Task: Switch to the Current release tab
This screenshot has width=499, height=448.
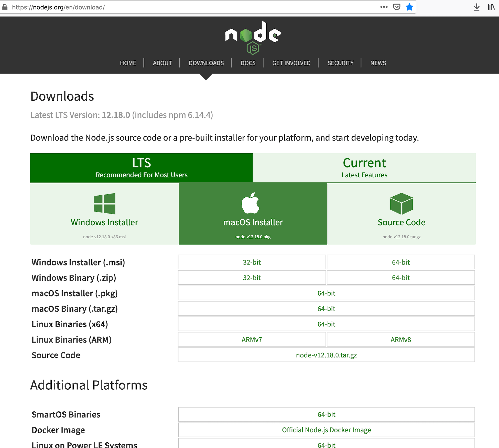Action: pos(364,168)
